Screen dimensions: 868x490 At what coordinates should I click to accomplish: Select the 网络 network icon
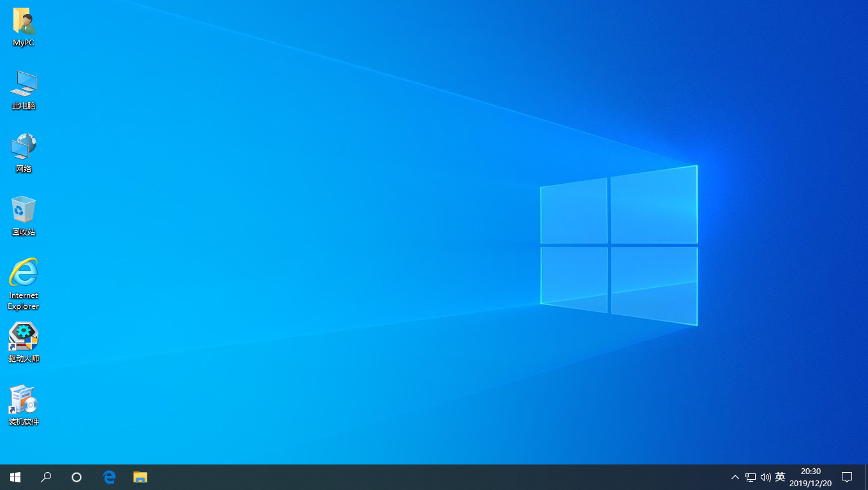coord(24,147)
